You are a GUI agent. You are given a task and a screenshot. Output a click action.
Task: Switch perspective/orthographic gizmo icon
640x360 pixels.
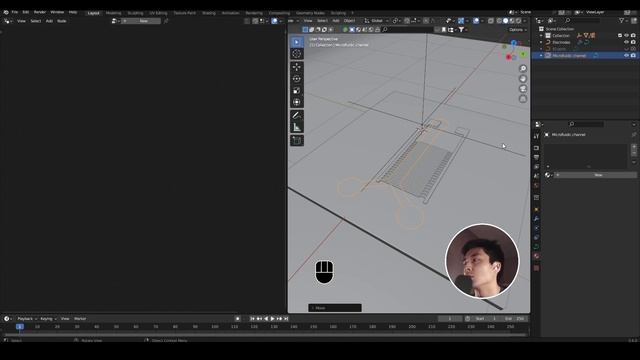coord(523,99)
